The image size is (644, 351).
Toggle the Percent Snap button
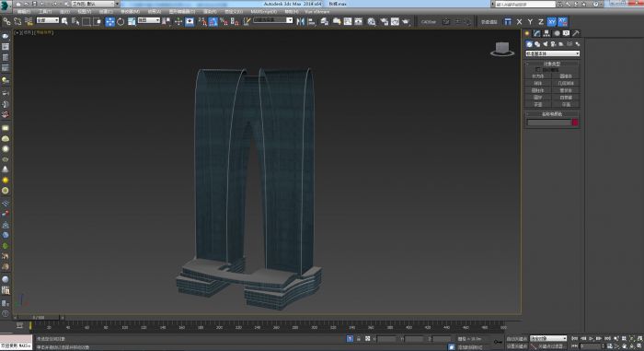click(x=224, y=21)
